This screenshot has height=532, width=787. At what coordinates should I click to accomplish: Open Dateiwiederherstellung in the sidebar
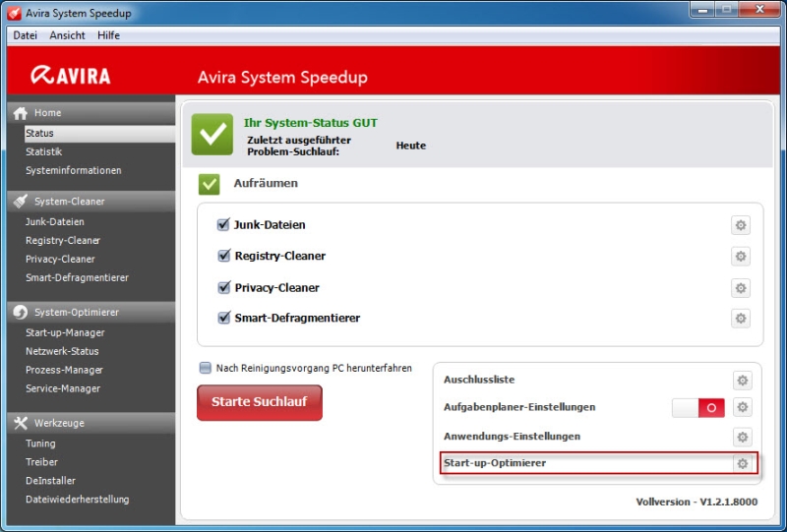[78, 500]
